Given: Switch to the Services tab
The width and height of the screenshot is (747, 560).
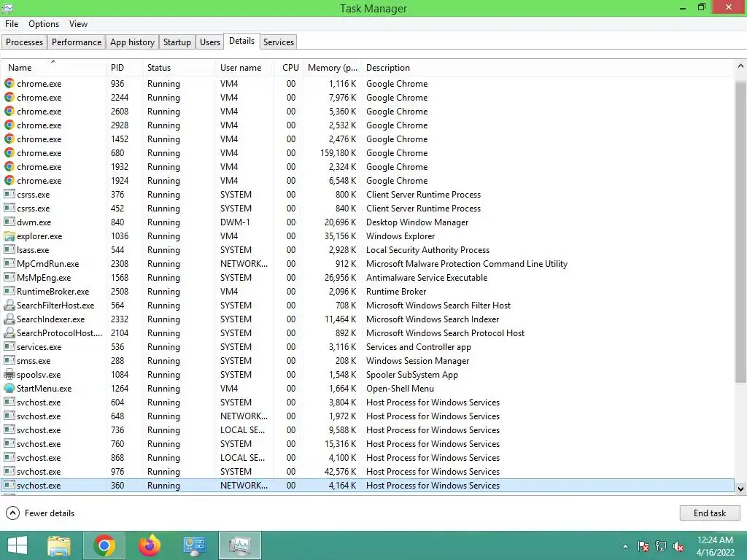Looking at the screenshot, I should pos(279,42).
